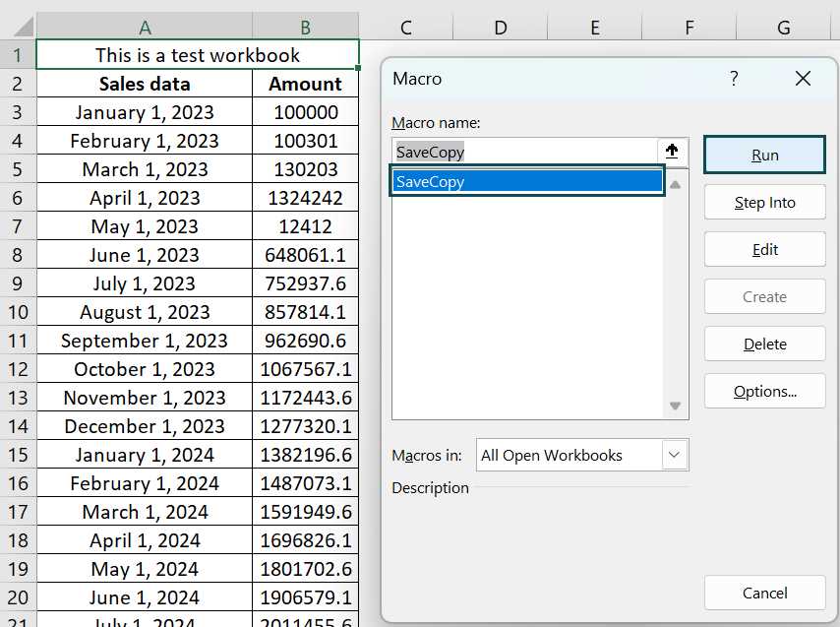Delete the SaveCopy macro
The height and width of the screenshot is (627, 840).
764,345
